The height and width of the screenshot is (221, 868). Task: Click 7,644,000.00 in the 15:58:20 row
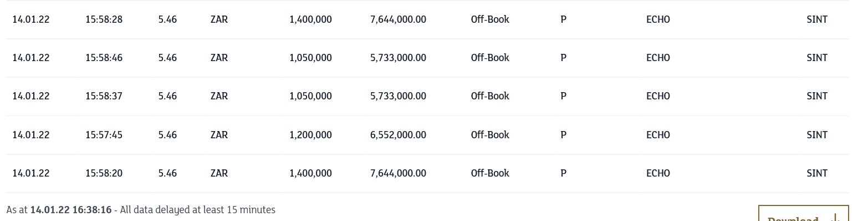[x=398, y=173]
